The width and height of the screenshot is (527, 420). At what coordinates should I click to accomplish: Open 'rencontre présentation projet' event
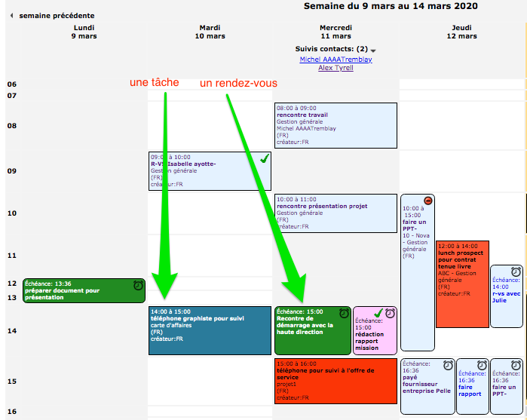[x=336, y=213]
